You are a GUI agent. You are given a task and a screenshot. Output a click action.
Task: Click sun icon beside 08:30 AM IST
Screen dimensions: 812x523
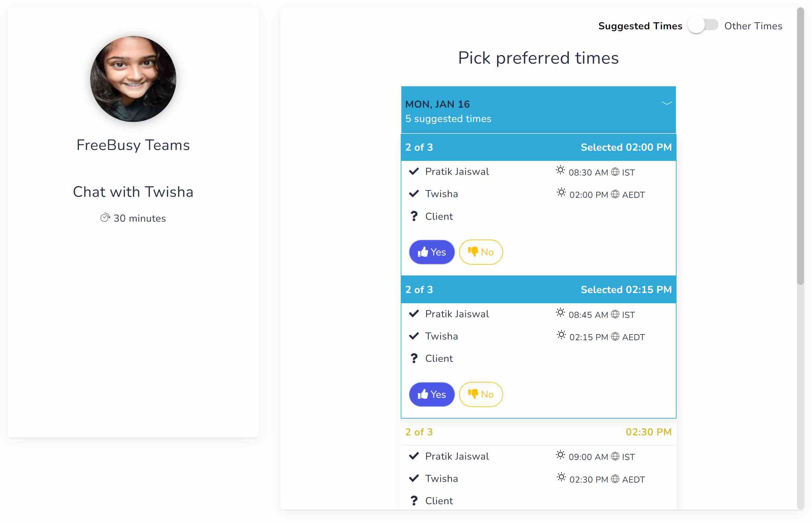click(x=560, y=170)
